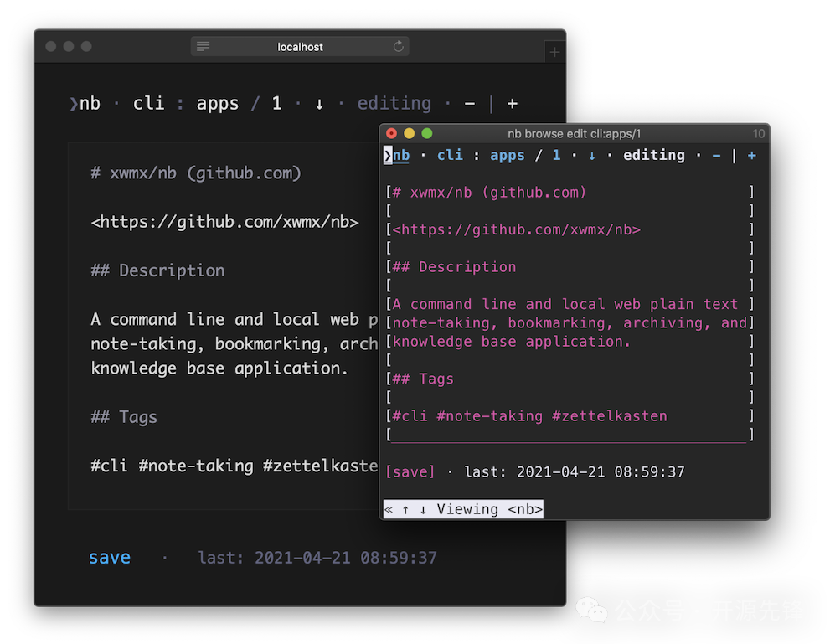The image size is (830, 644).
Task: Click the last saved timestamp in browser window
Action: click(317, 557)
